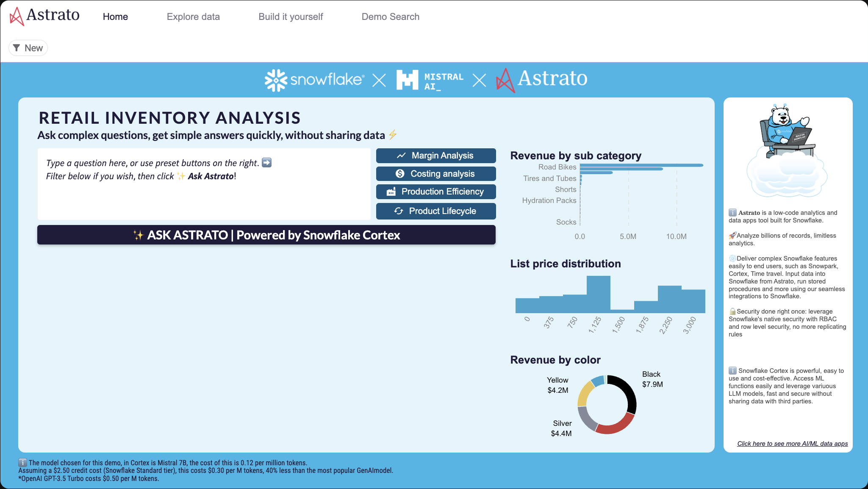Click the Snowflake logo in the banner
The height and width of the screenshot is (489, 868).
pos(314,80)
